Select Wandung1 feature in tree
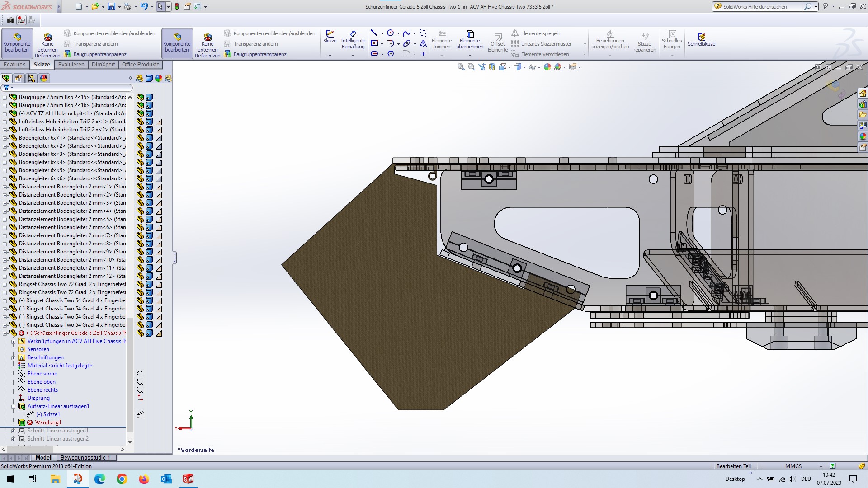868x488 pixels. (x=48, y=422)
